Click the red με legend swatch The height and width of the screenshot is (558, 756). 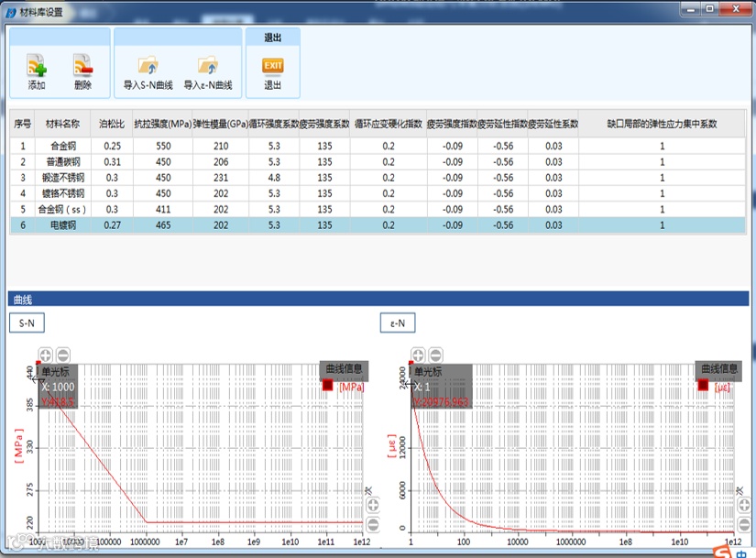click(703, 385)
